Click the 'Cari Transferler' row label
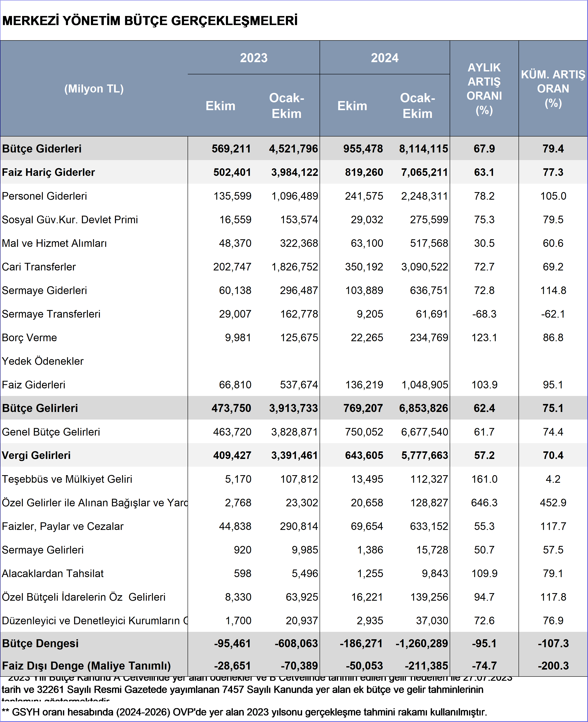This screenshot has width=588, height=722. [39, 267]
